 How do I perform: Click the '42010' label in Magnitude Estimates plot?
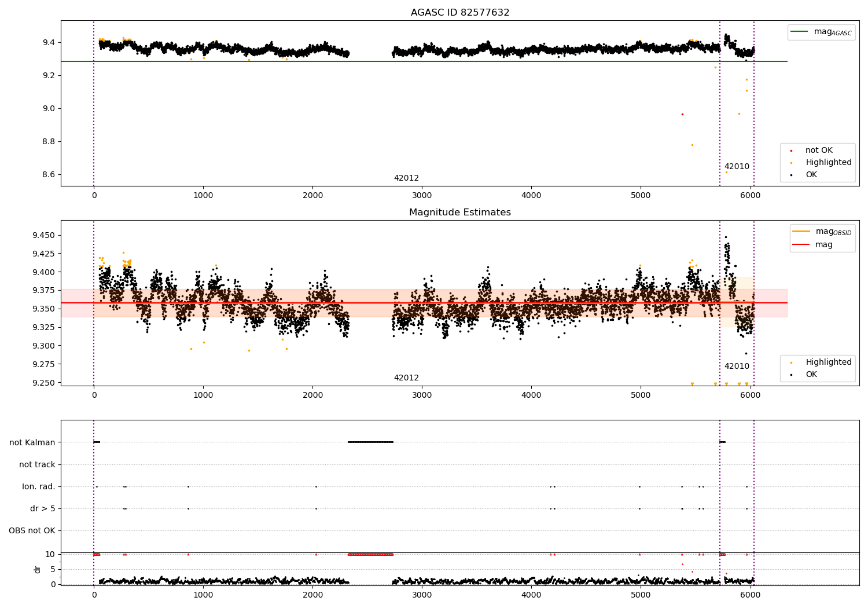coord(737,366)
